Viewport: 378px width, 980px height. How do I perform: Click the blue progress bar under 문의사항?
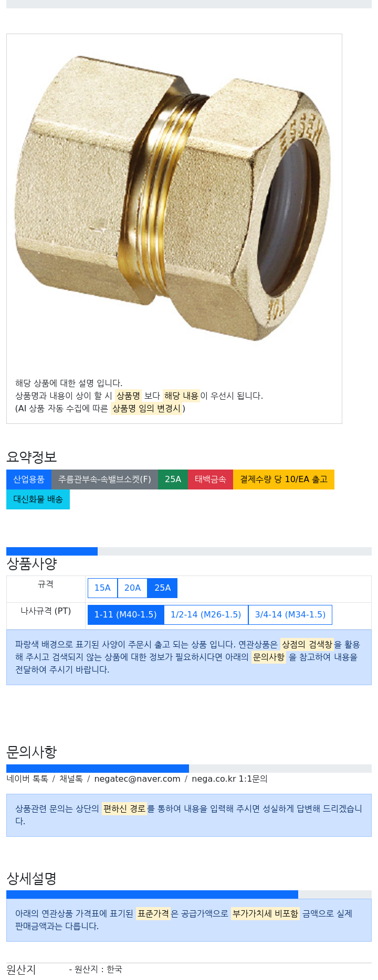pos(98,769)
